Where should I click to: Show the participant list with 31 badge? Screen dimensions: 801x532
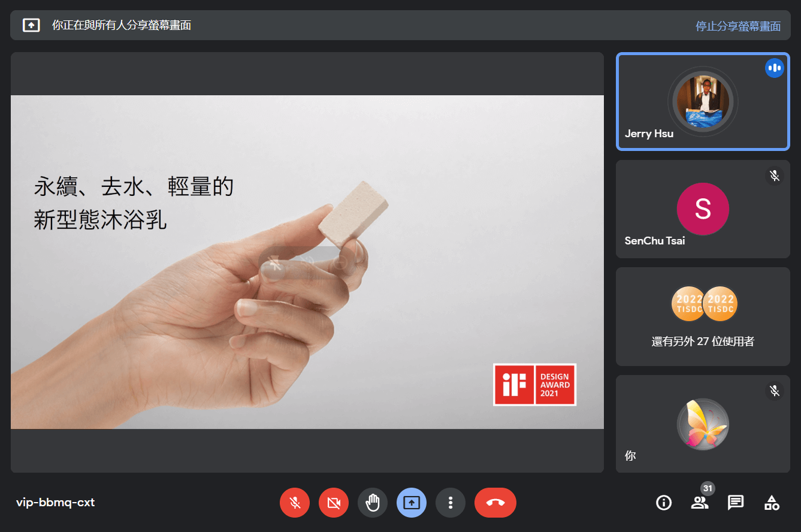pos(699,503)
